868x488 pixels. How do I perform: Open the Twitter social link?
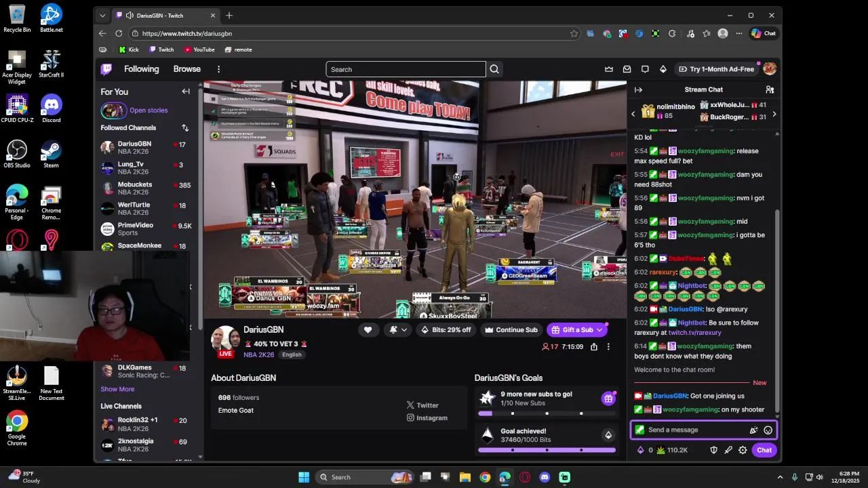tap(422, 405)
